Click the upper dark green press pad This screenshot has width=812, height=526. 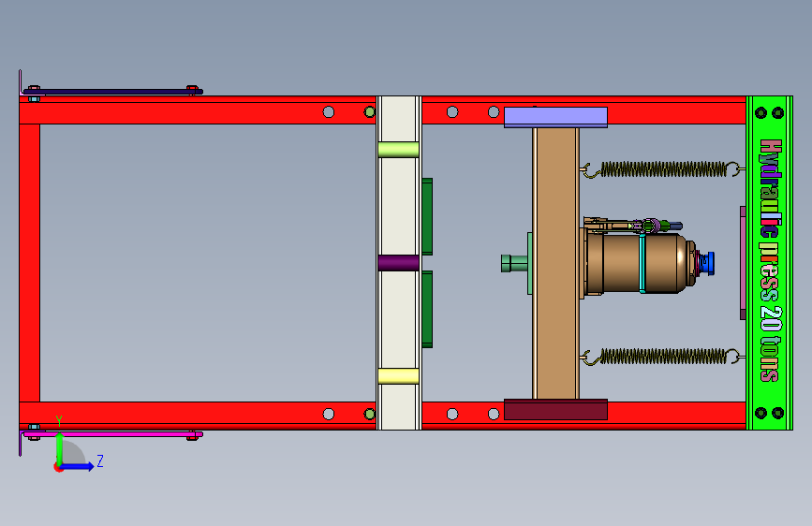tap(427, 216)
